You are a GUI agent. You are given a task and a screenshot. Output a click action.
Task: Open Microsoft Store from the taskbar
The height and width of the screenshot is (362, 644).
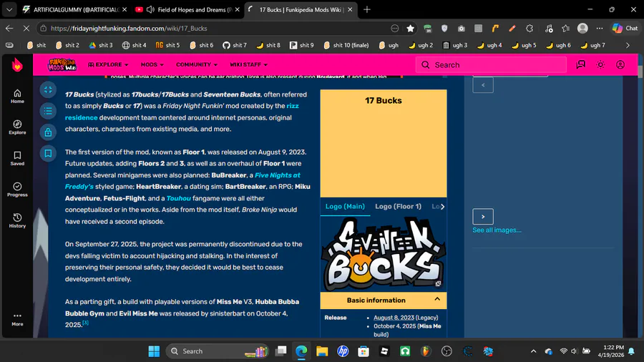[364, 351]
